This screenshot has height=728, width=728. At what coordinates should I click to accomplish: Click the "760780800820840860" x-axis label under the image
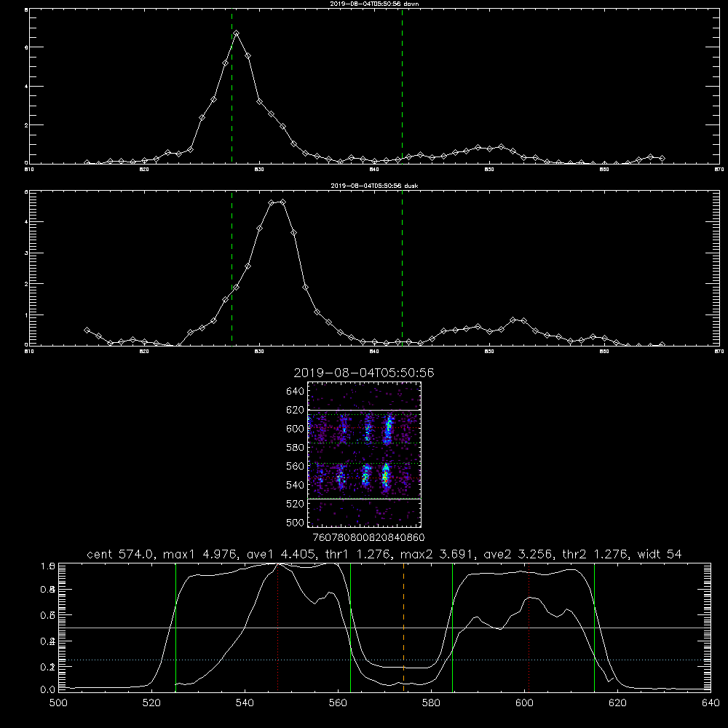pyautogui.click(x=369, y=537)
